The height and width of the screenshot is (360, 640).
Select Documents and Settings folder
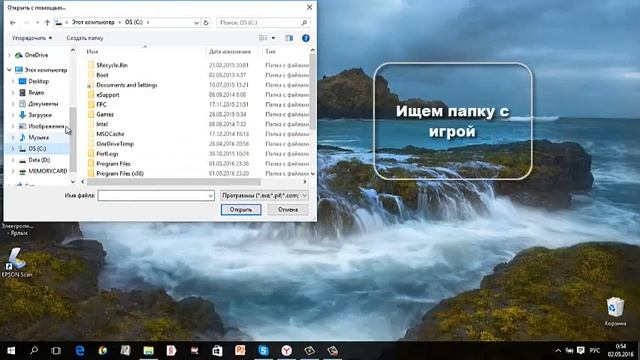coord(127,85)
